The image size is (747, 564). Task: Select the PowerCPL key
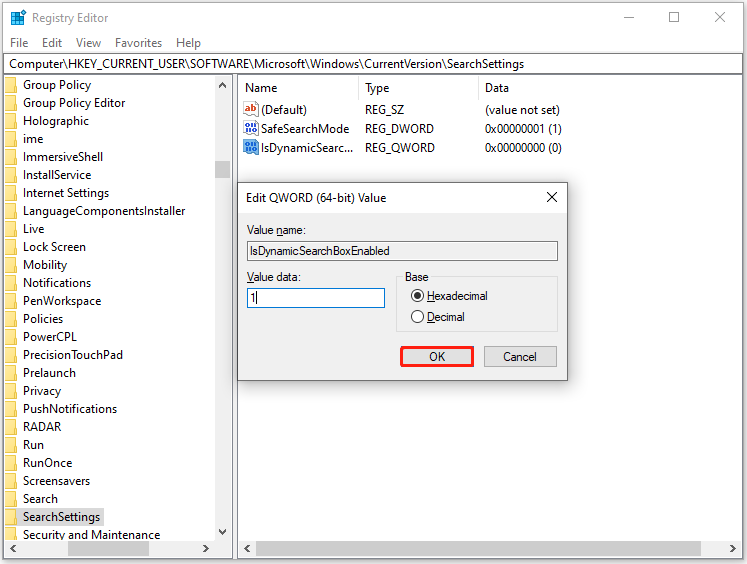click(50, 337)
